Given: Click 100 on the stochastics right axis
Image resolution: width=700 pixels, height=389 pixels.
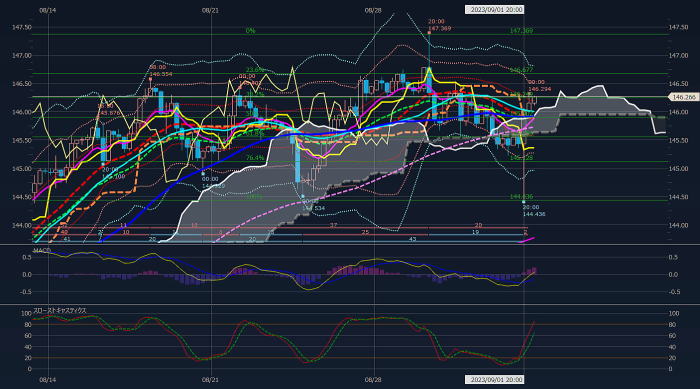Looking at the screenshot, I should [674, 314].
